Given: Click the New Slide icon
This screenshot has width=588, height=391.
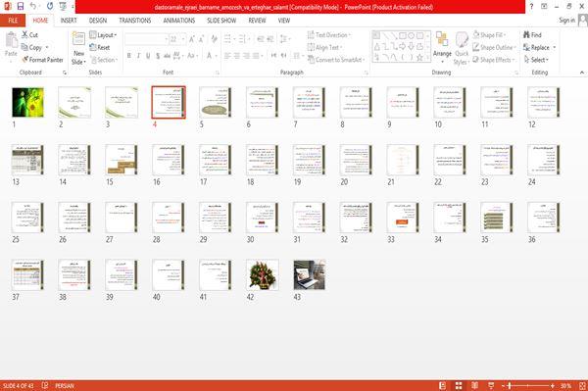Looking at the screenshot, I should pos(78,39).
